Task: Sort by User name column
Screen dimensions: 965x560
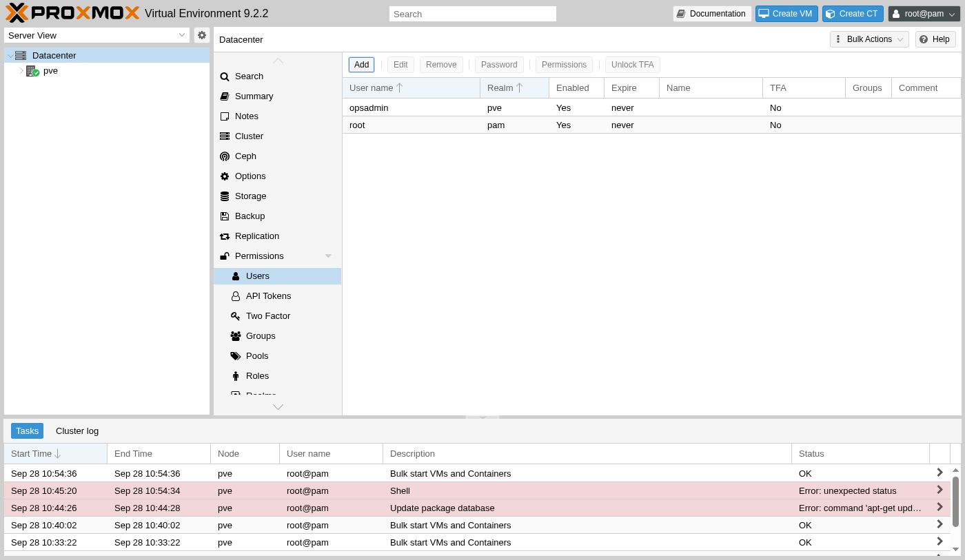Action: pos(412,88)
